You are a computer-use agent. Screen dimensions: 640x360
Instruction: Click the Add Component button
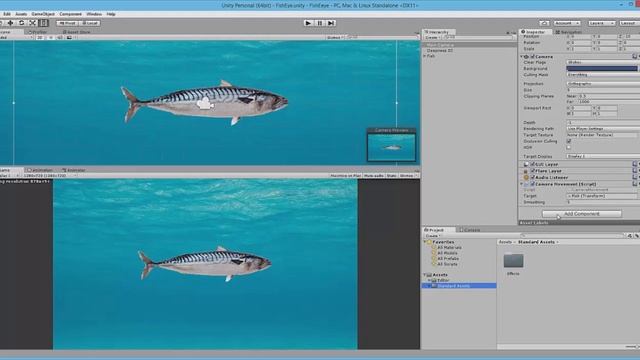pos(582,214)
